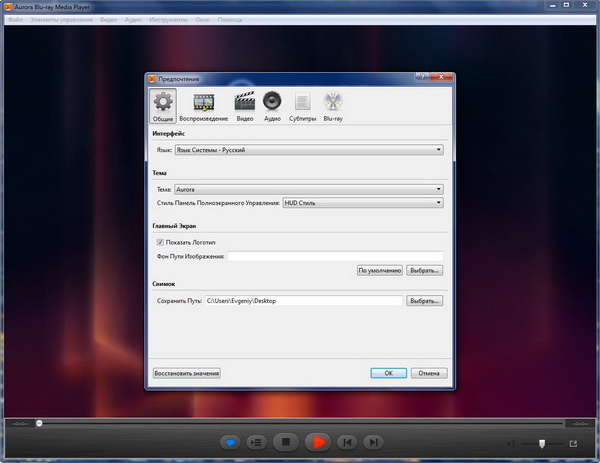600x463 pixels.
Task: Open the Видео clapperboard settings
Action: (244, 105)
